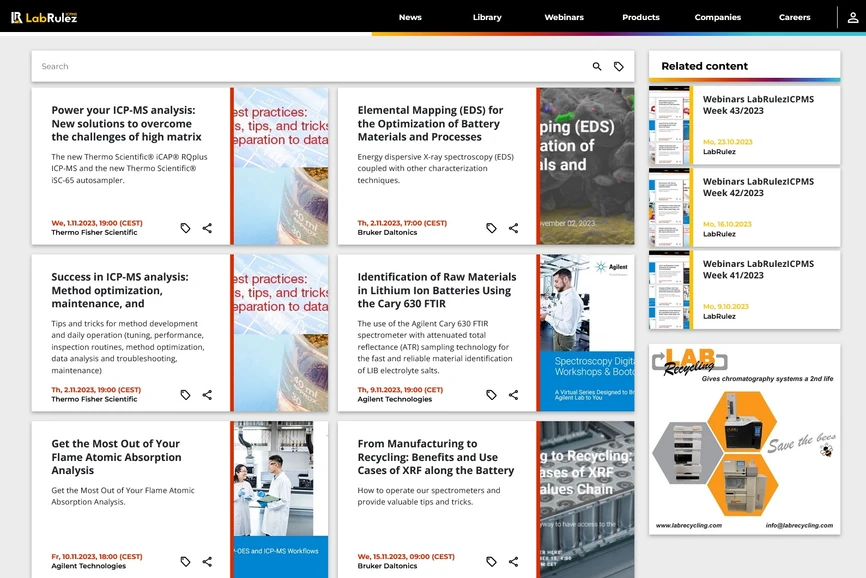Image resolution: width=866 pixels, height=578 pixels.
Task: Click Thermo Fisher Scientific under Th, 2.11.2023, 19:00
Action: [94, 399]
